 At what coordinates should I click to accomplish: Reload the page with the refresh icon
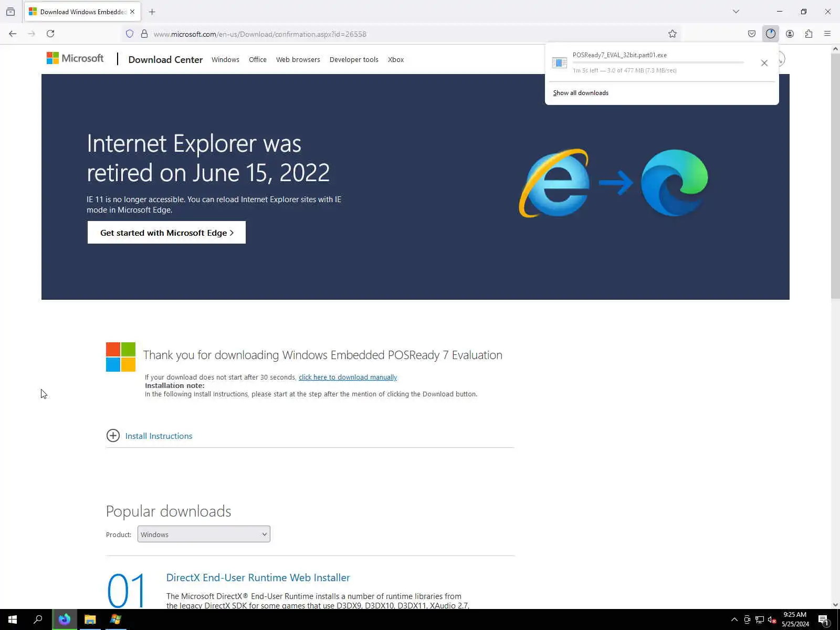(x=50, y=34)
